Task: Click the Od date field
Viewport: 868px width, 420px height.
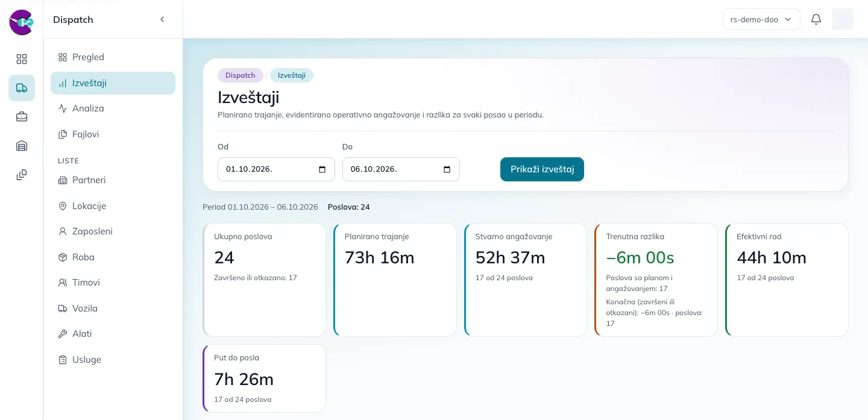Action: (x=276, y=169)
